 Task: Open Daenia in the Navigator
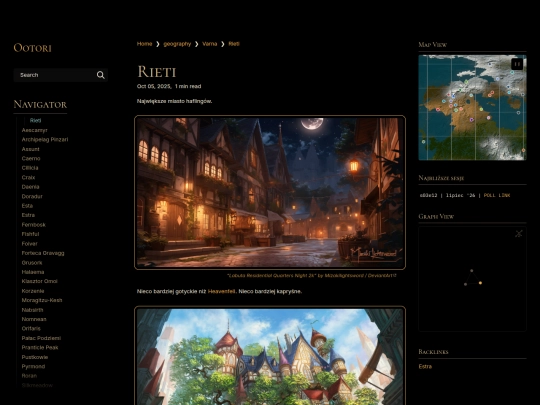(30, 187)
